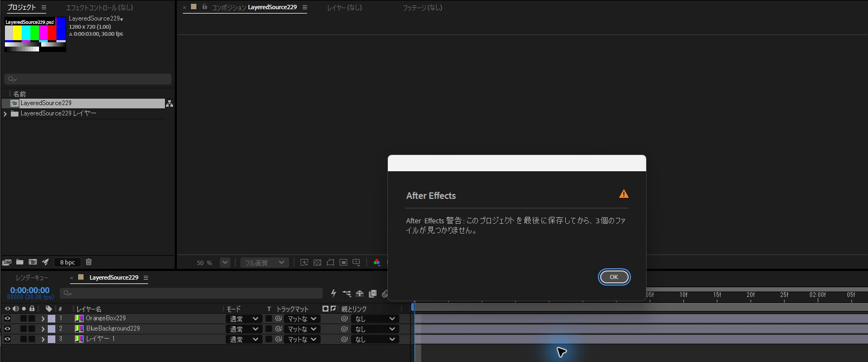Open the 50% magnification dropdown
The height and width of the screenshot is (362, 868).
[x=225, y=263]
